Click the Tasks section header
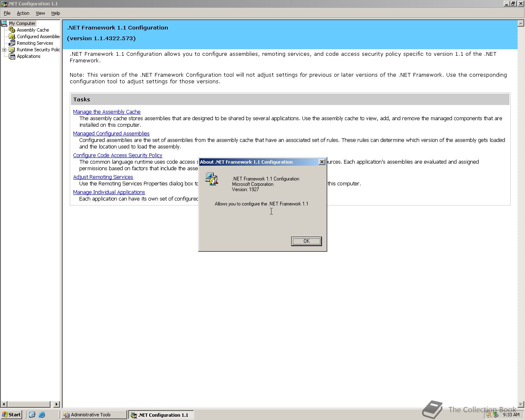Viewport: 525px width, 420px height. [x=290, y=99]
